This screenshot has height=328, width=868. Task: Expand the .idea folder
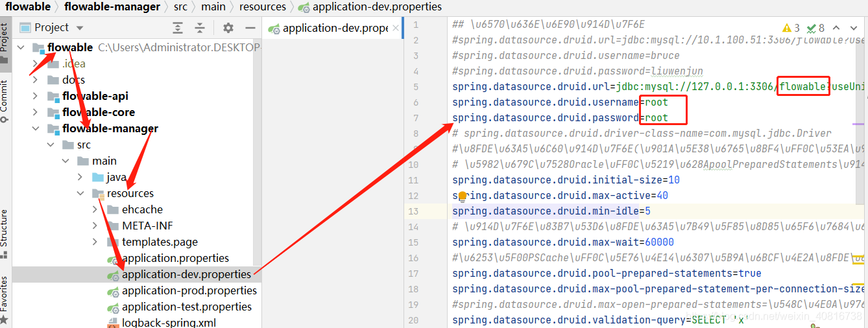click(36, 64)
